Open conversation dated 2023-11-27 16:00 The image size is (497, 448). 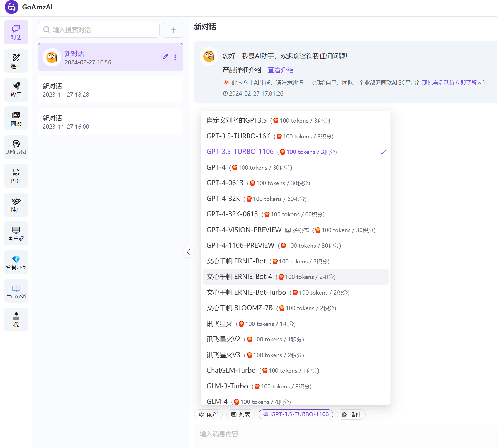point(110,122)
